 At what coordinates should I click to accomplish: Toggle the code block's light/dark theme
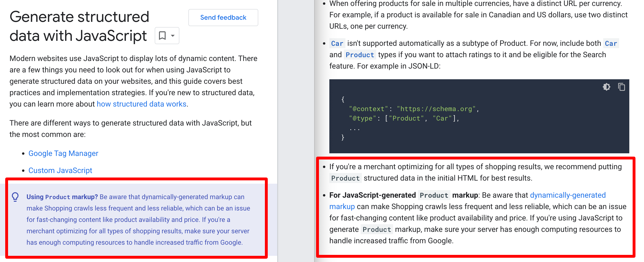(x=607, y=87)
